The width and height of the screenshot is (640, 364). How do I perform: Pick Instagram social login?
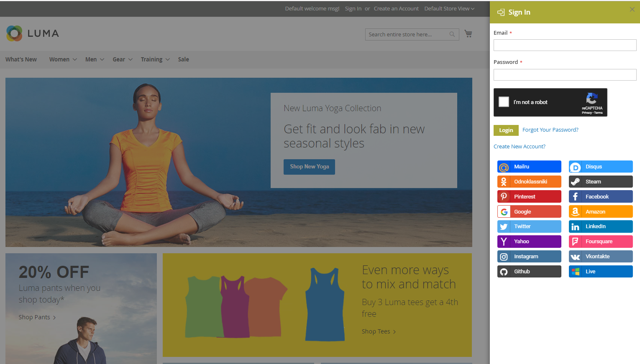click(529, 257)
